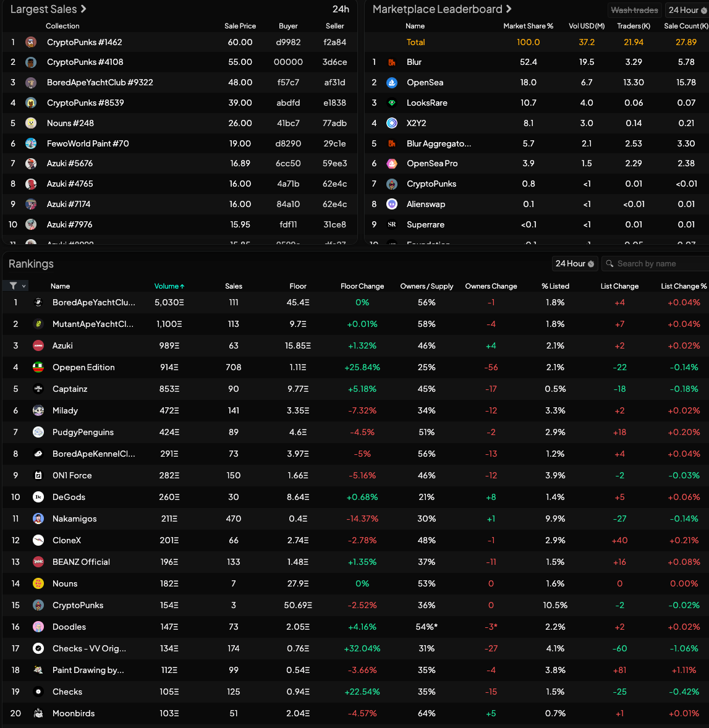Click the Azuki #7976 sale name
Image resolution: width=709 pixels, height=728 pixels.
(70, 225)
